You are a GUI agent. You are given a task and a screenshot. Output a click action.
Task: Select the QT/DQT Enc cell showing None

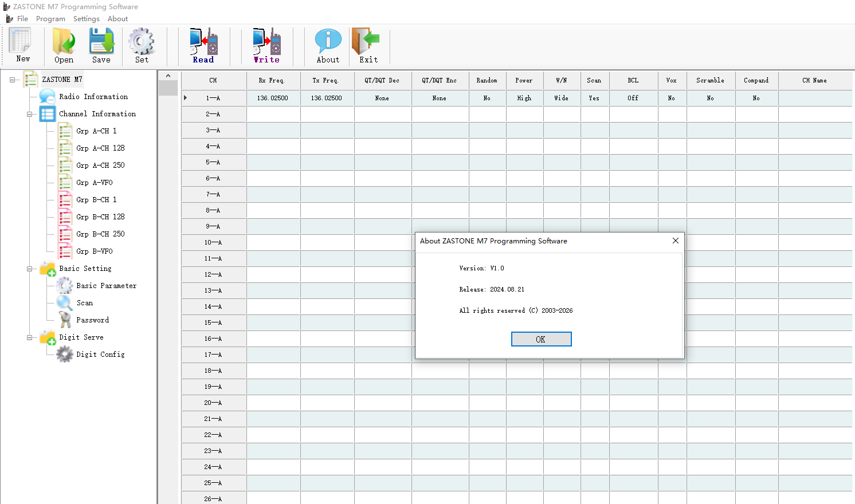tap(440, 98)
